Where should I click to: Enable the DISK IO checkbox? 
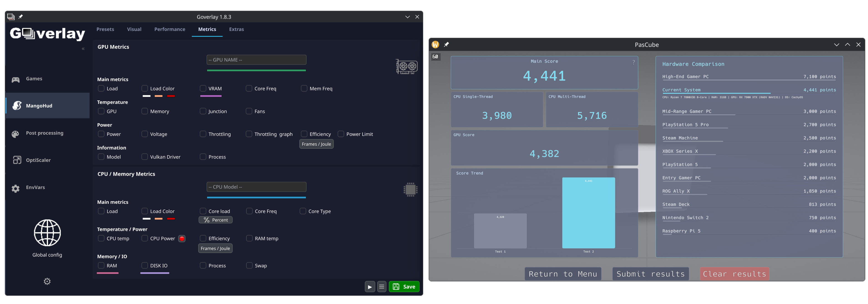pyautogui.click(x=144, y=266)
